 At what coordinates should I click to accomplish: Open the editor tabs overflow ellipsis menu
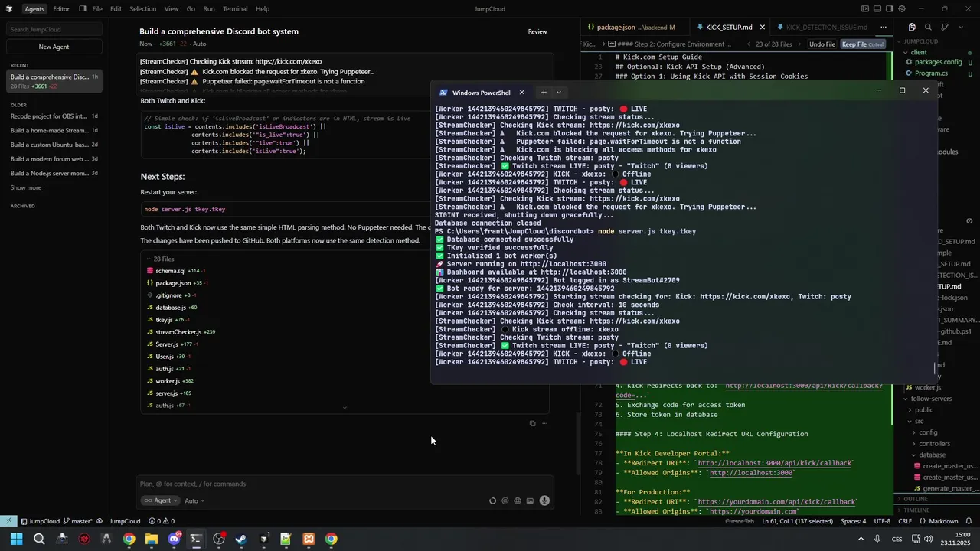tap(884, 27)
